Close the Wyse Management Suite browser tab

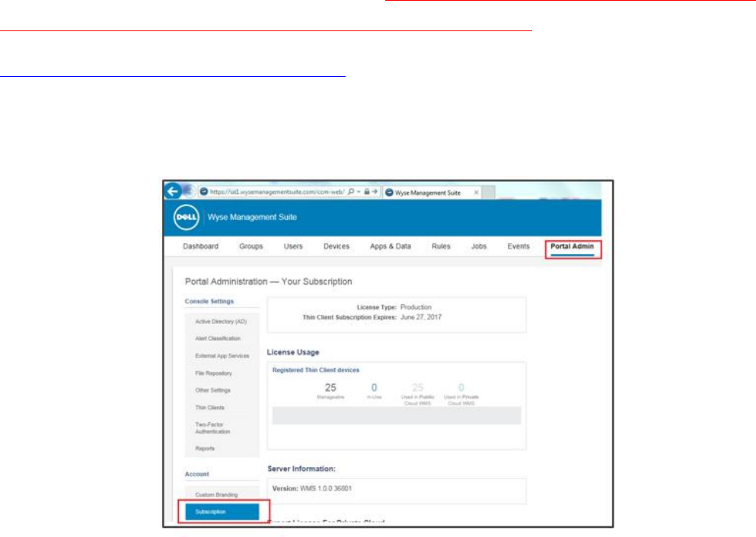click(477, 192)
